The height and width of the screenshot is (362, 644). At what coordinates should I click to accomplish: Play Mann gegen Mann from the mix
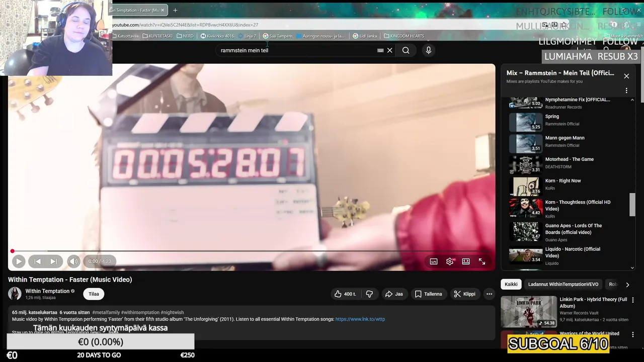point(569,143)
